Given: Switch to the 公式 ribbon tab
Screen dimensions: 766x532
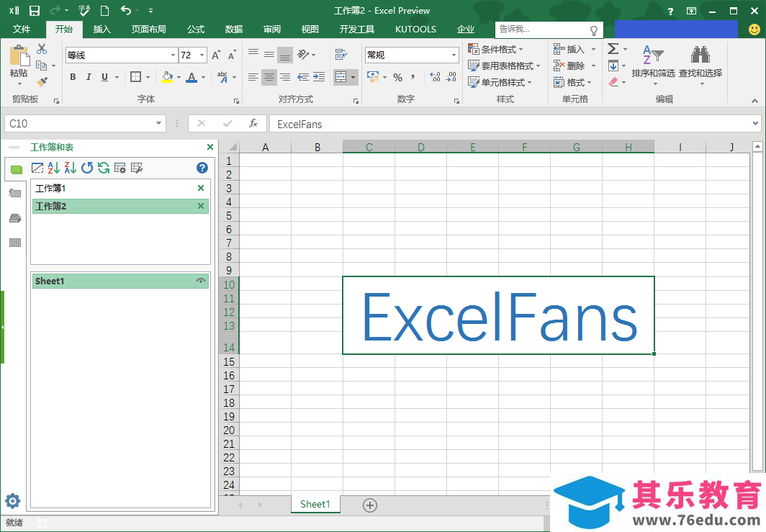Looking at the screenshot, I should [x=195, y=30].
